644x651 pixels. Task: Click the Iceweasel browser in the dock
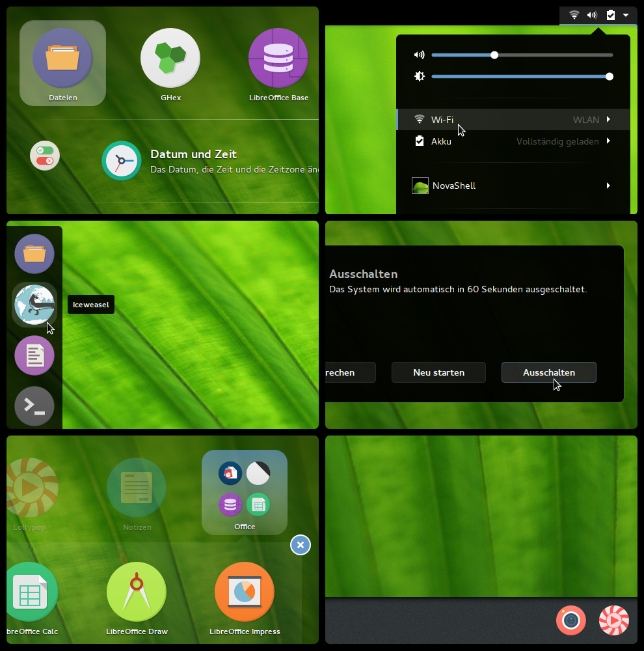[34, 305]
